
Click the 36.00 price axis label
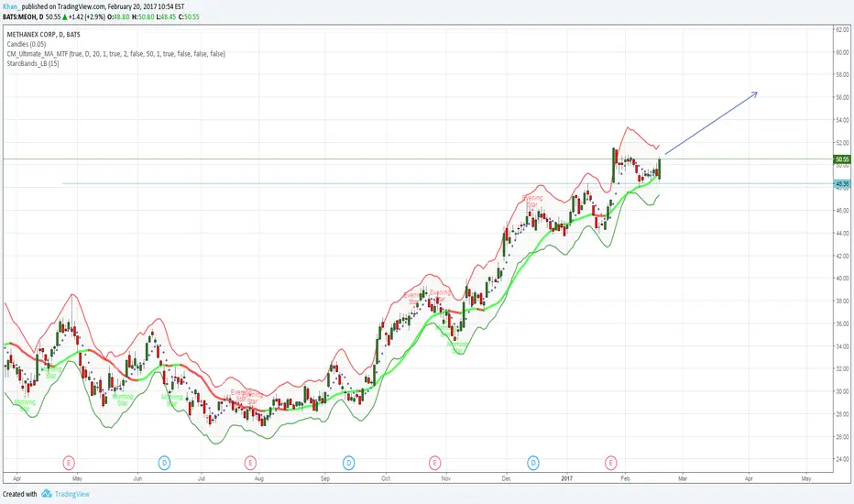click(x=842, y=323)
